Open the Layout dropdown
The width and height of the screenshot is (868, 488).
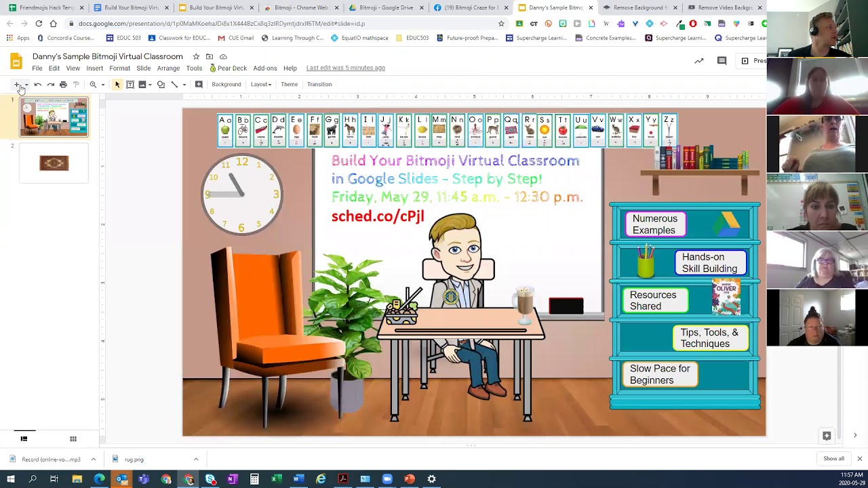(x=261, y=85)
